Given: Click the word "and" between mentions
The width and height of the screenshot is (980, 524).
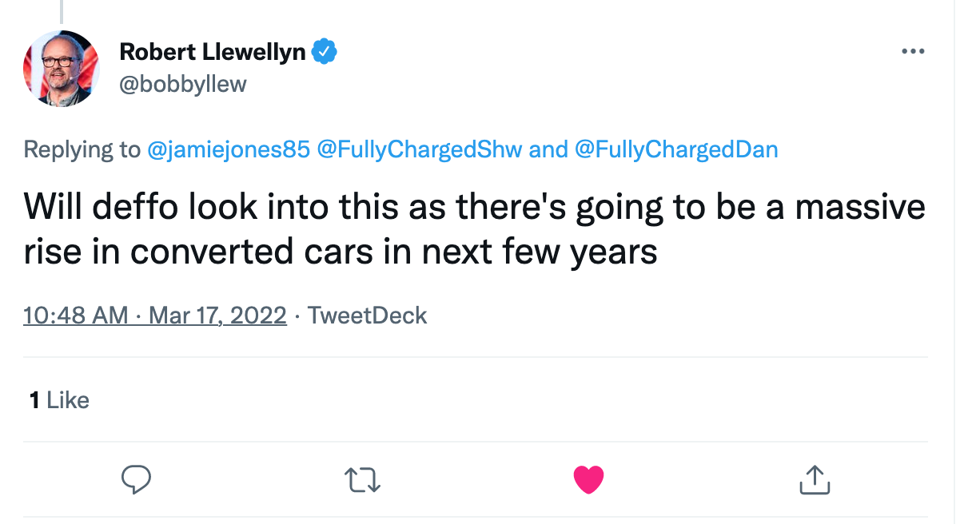Looking at the screenshot, I should point(548,149).
